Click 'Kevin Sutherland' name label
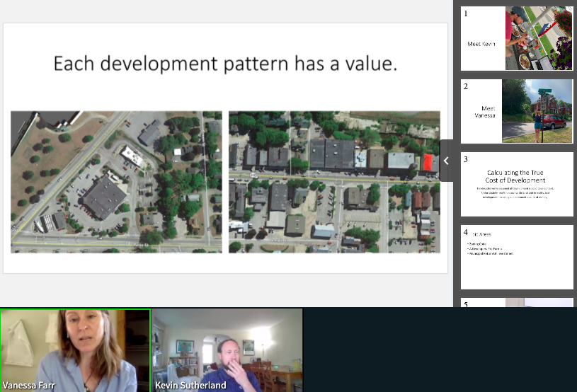This screenshot has height=392, width=577. [190, 386]
